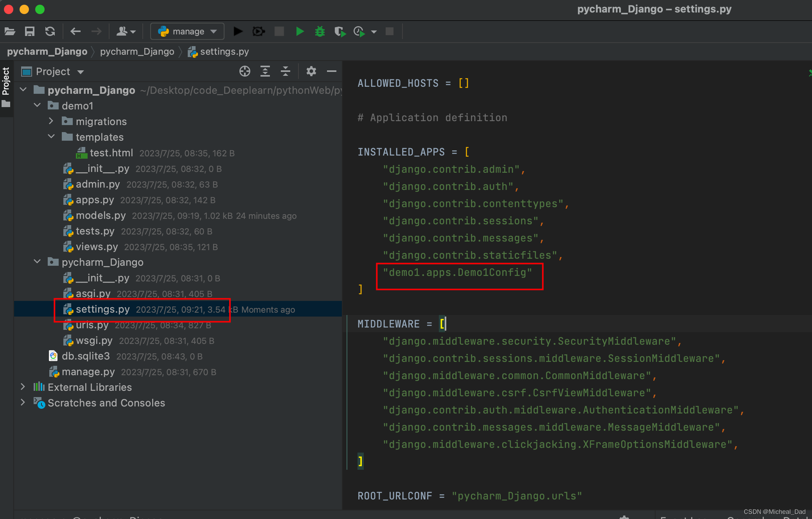The width and height of the screenshot is (812, 519).
Task: Click the green Run button
Action: point(300,31)
